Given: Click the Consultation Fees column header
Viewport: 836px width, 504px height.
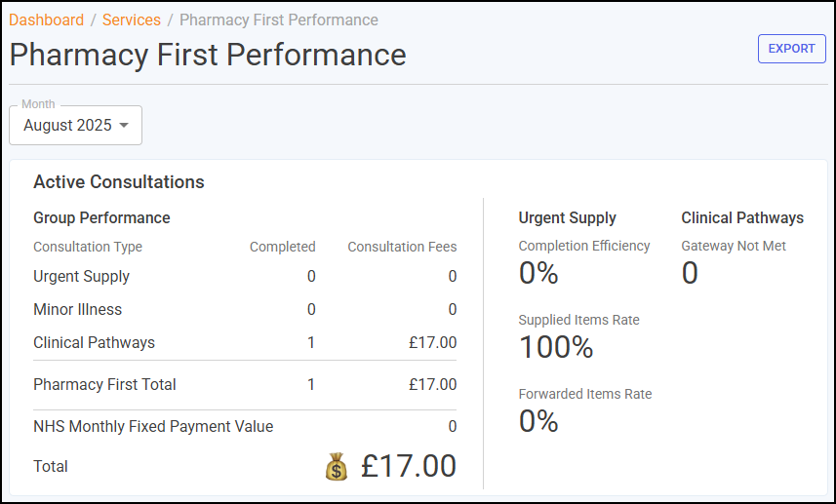Looking at the screenshot, I should (402, 247).
